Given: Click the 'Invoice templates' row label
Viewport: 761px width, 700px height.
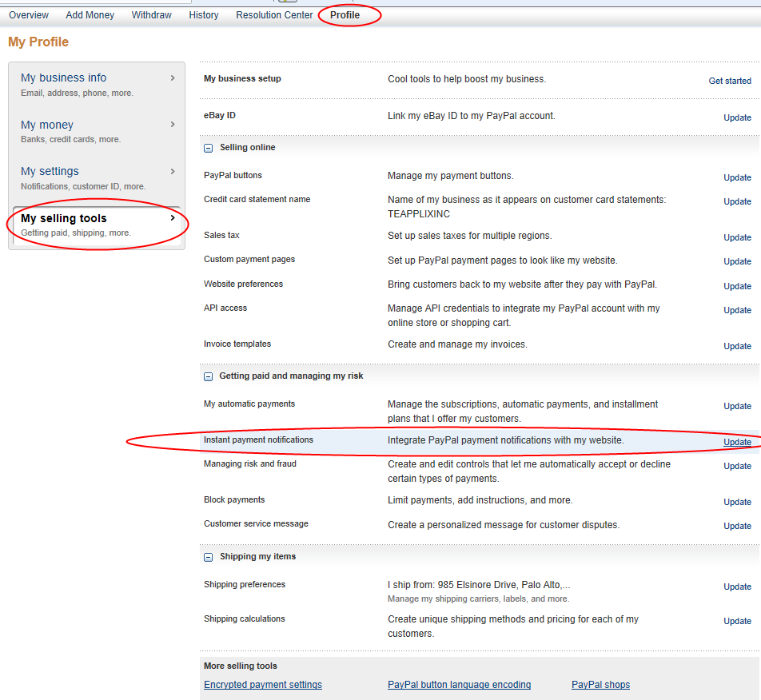Looking at the screenshot, I should pyautogui.click(x=237, y=344).
